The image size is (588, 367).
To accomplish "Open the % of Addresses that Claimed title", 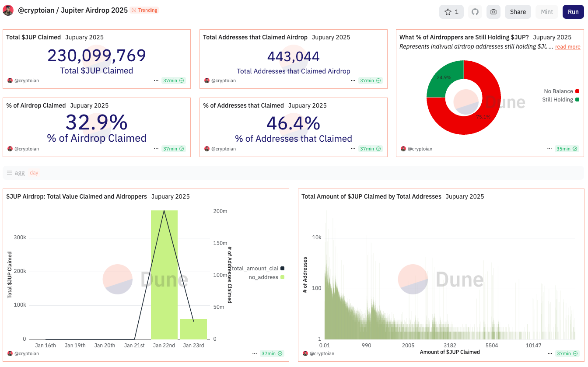I will pyautogui.click(x=243, y=105).
